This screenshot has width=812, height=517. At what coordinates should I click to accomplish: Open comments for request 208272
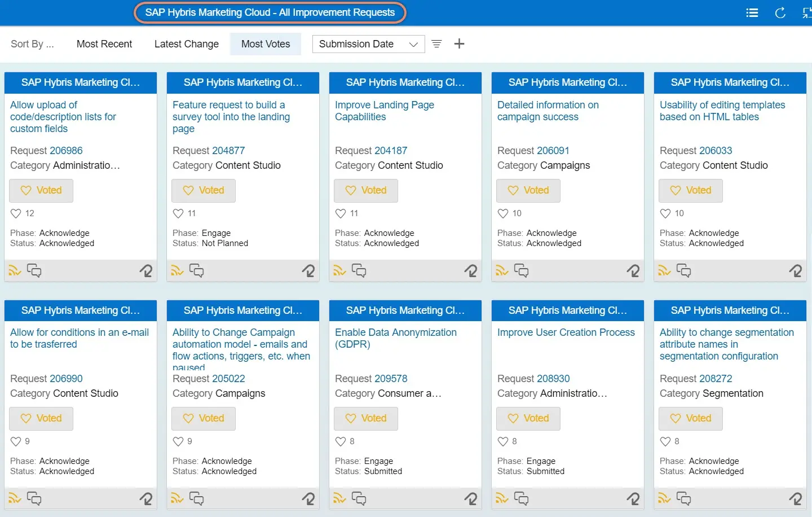(683, 499)
